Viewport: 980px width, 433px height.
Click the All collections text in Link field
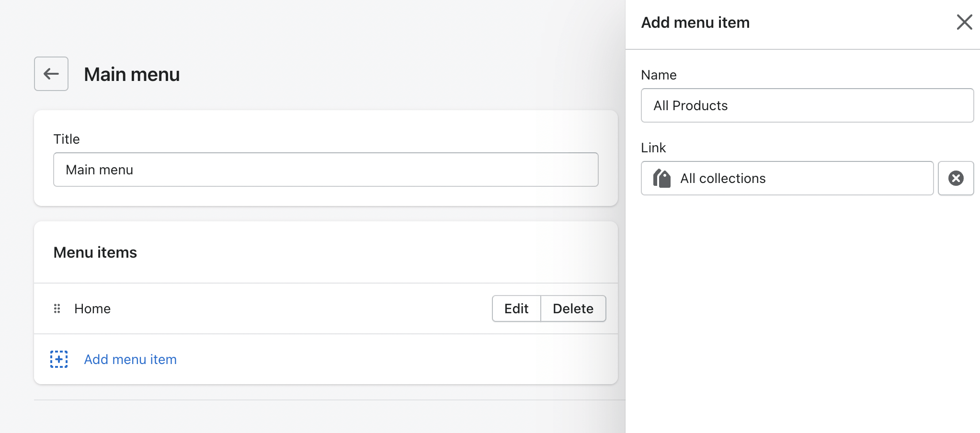[723, 178]
